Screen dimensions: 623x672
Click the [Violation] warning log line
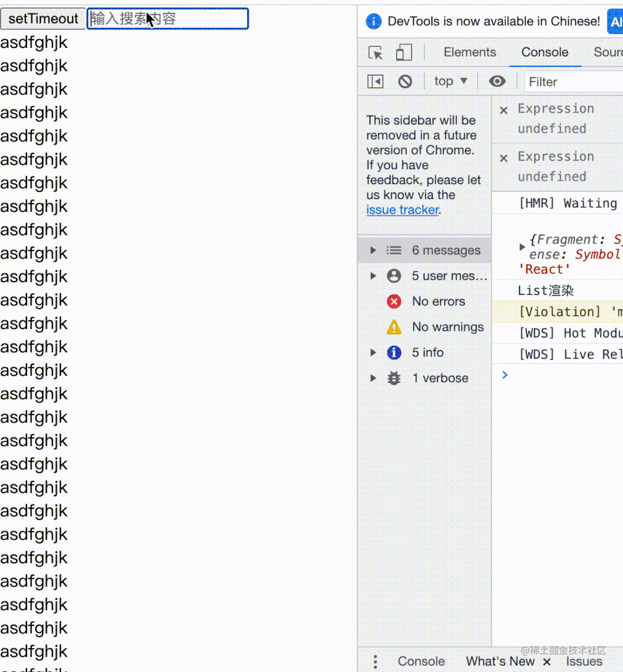[557, 312]
